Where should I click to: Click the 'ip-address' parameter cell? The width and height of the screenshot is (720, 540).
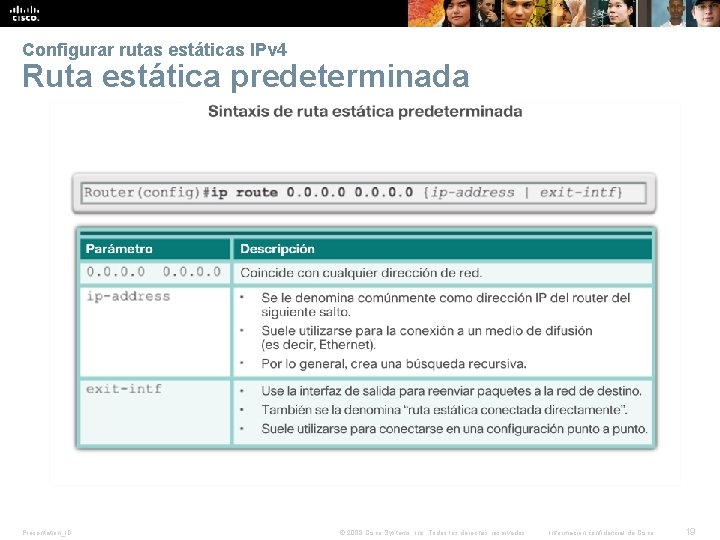coord(155,332)
